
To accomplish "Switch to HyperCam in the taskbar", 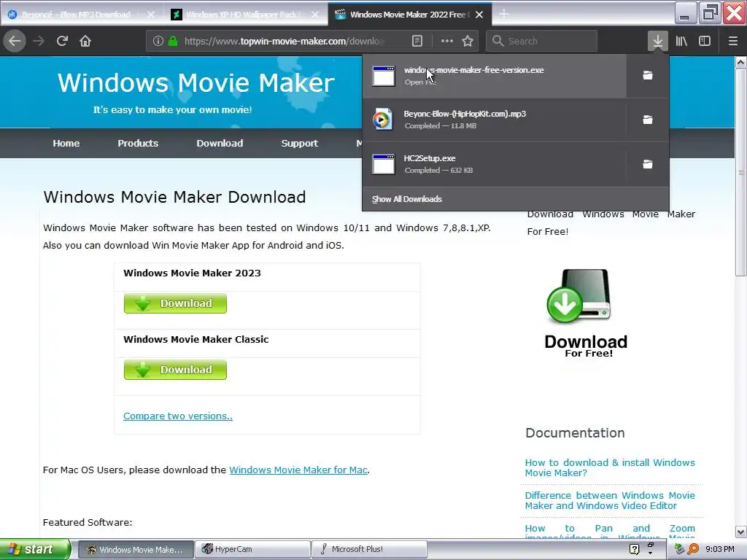I will 252,549.
